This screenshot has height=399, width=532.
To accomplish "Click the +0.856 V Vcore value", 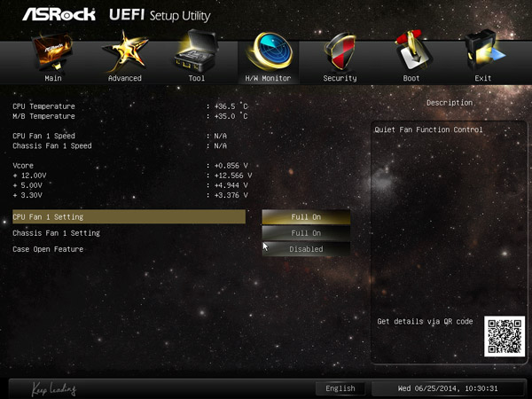I will tap(231, 166).
